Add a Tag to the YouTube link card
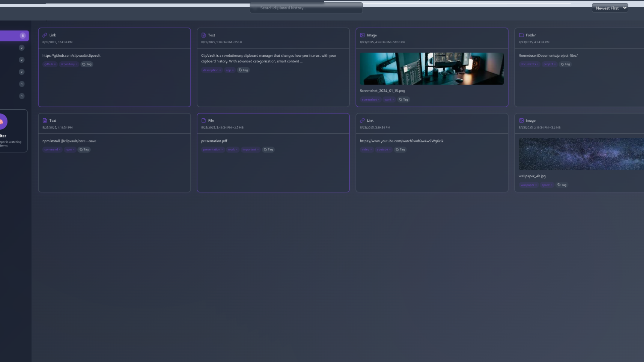Image resolution: width=644 pixels, height=362 pixels. pos(400,150)
